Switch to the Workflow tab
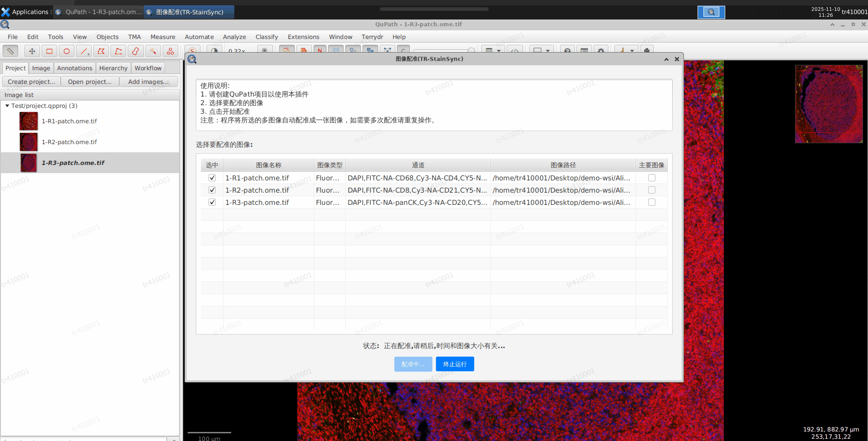Screen dimensions: 868x441 [x=148, y=68]
